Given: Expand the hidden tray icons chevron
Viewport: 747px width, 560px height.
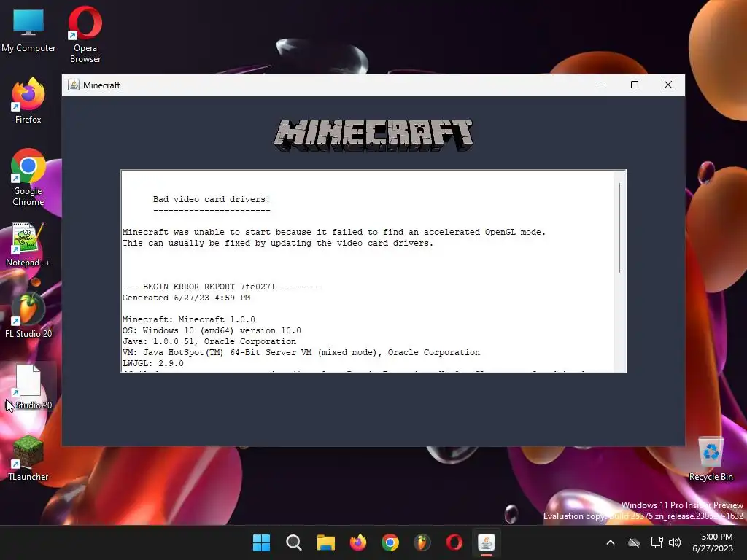Looking at the screenshot, I should [611, 542].
